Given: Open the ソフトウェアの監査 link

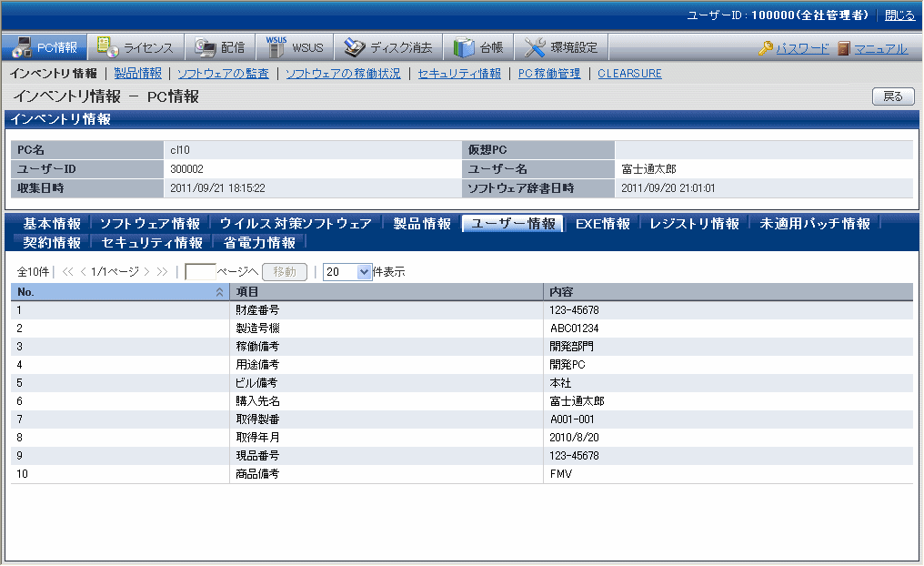Looking at the screenshot, I should point(223,74).
